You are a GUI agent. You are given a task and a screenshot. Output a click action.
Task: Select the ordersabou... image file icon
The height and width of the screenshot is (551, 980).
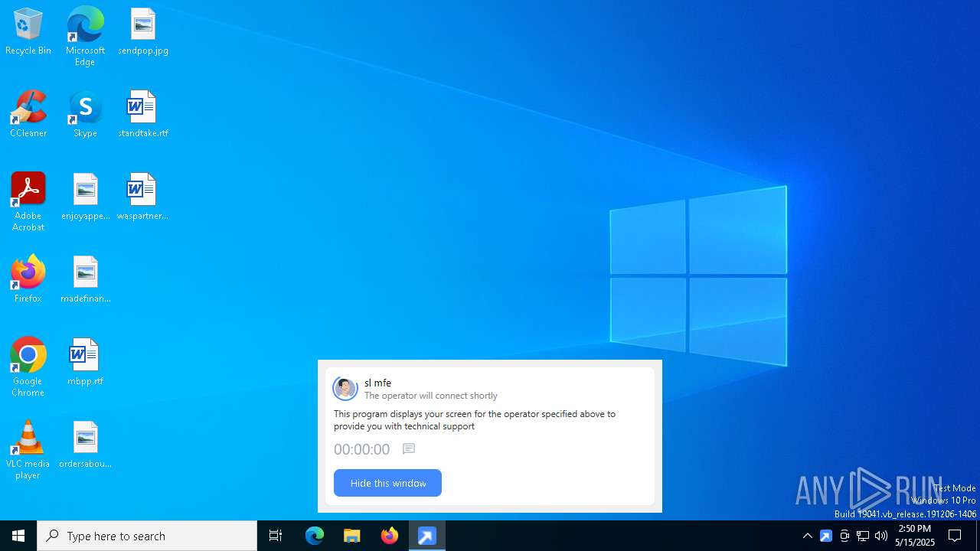85,445
